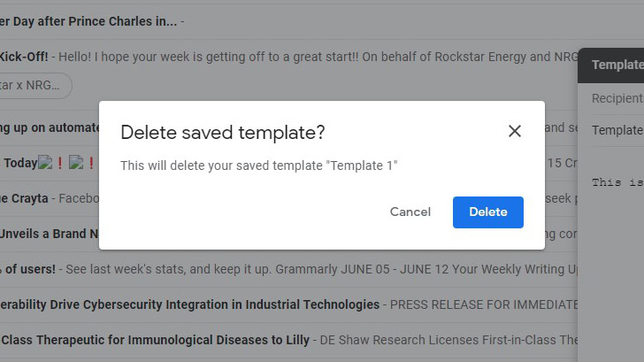Click the Template subject field
Viewport: 644px width, 362px height.
pyautogui.click(x=616, y=130)
